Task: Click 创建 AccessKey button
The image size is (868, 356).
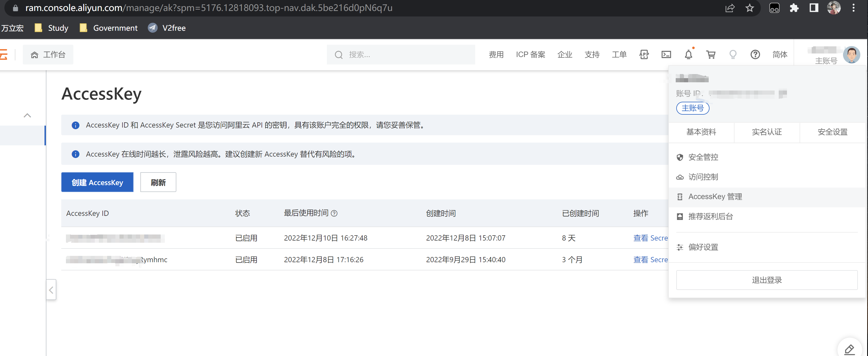Action: coord(97,182)
